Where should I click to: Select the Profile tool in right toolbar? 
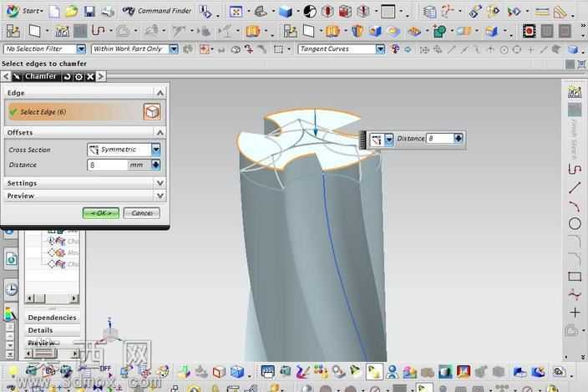pyautogui.click(x=575, y=169)
